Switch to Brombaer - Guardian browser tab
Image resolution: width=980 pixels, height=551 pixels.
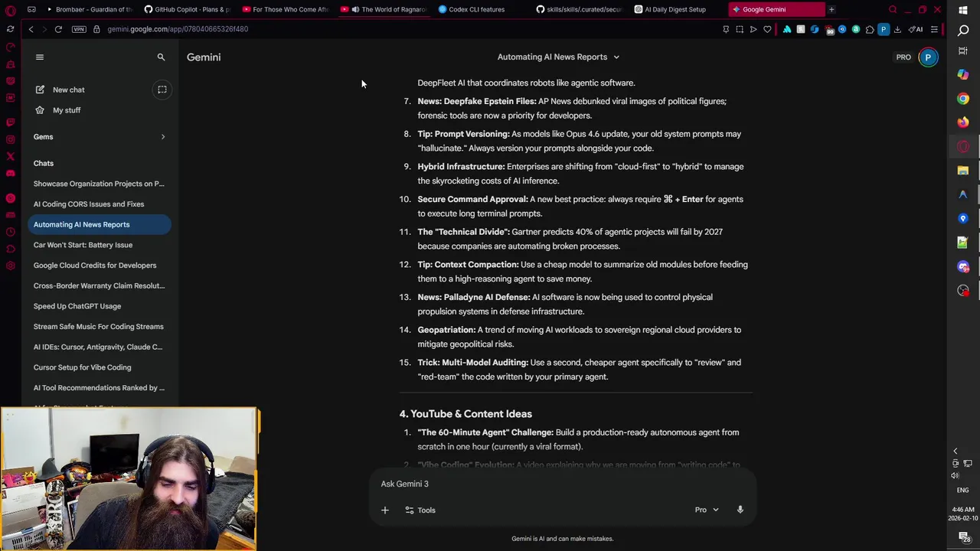pyautogui.click(x=89, y=9)
